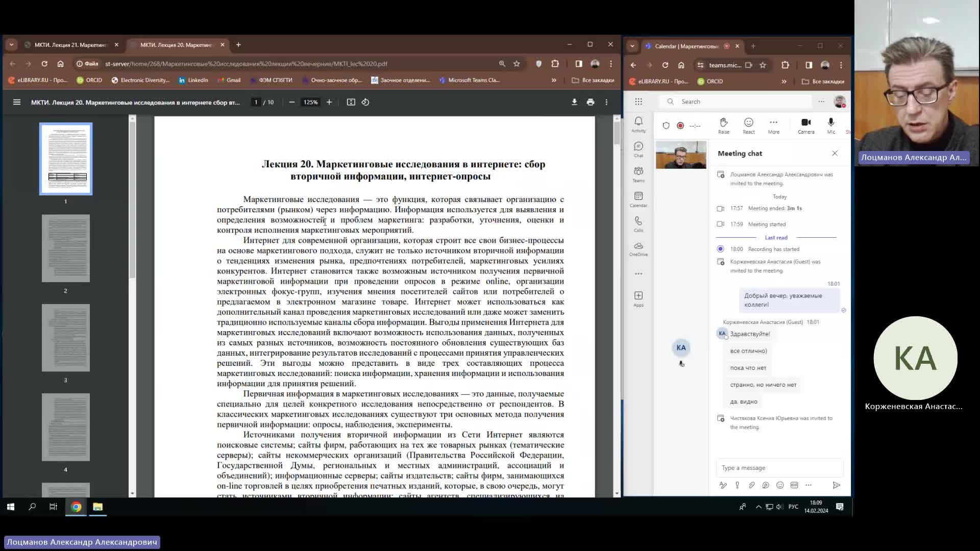Toggle side panel in Teams browser
This screenshot has height=551, width=980.
click(809, 65)
